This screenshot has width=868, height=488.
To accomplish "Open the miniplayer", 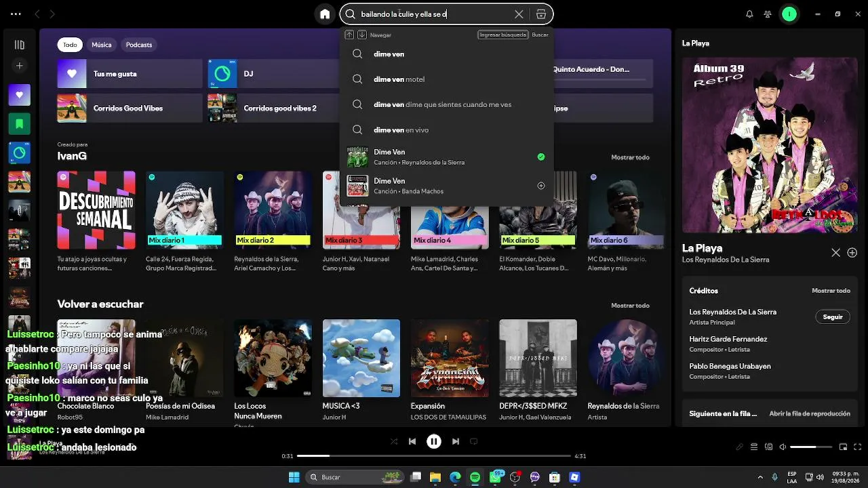I will coord(843,447).
